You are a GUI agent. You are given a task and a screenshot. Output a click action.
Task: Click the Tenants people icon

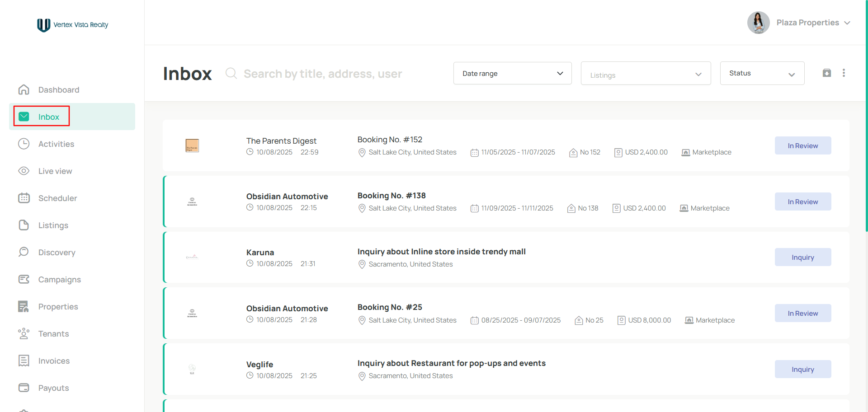[24, 333]
